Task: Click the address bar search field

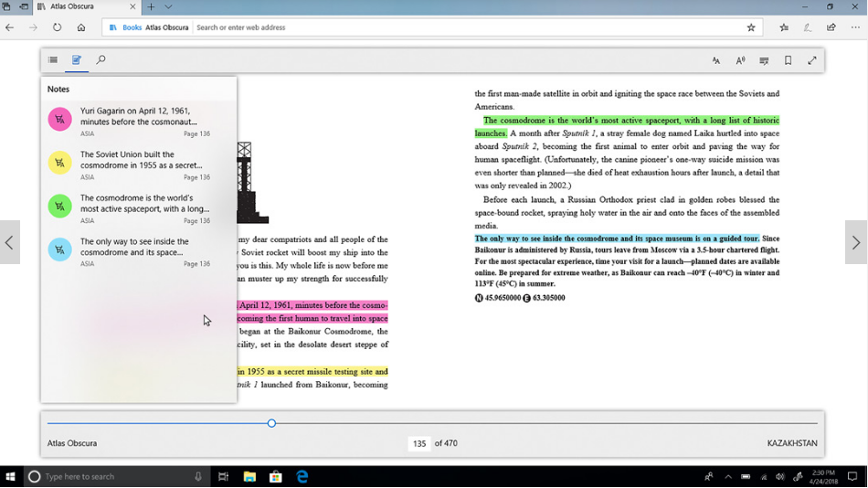Action: [468, 27]
